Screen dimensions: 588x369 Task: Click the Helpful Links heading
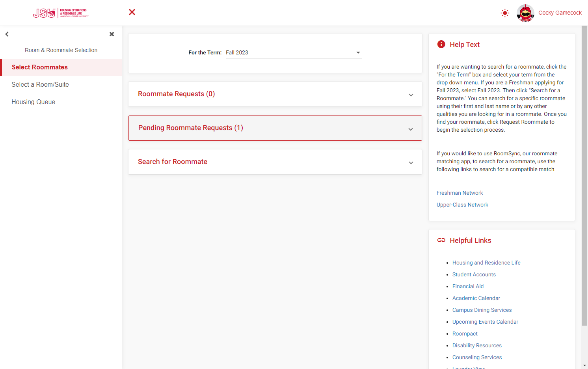click(471, 240)
